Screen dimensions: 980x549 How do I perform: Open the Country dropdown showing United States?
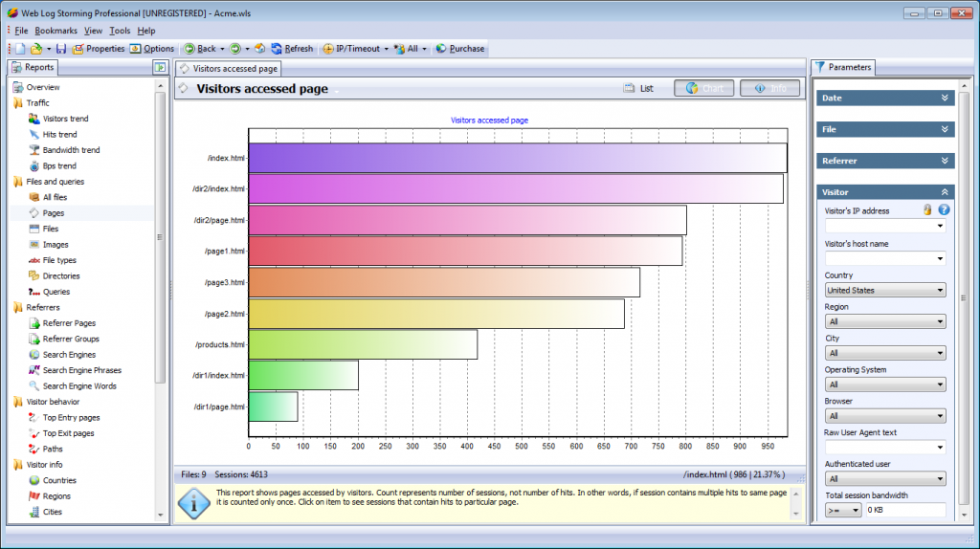[884, 290]
